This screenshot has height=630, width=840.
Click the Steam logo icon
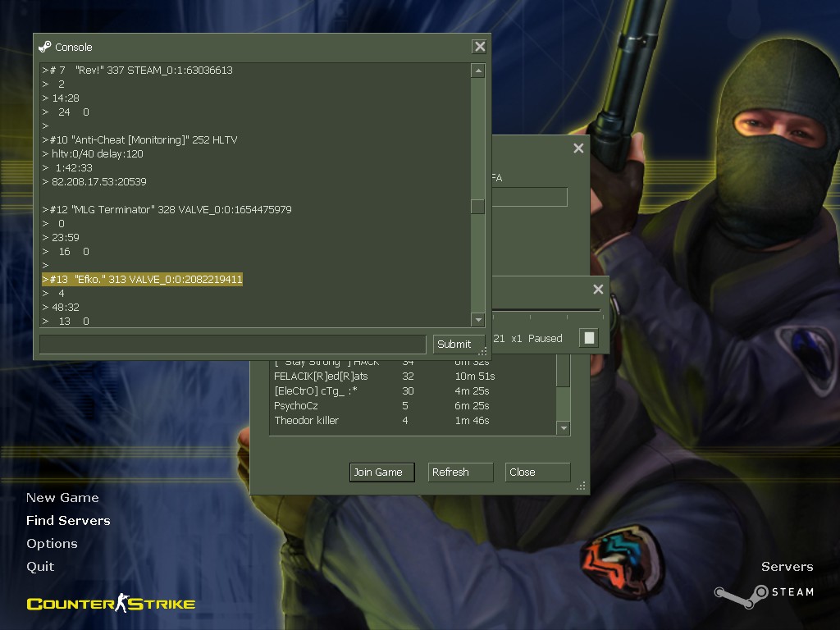[x=742, y=596]
